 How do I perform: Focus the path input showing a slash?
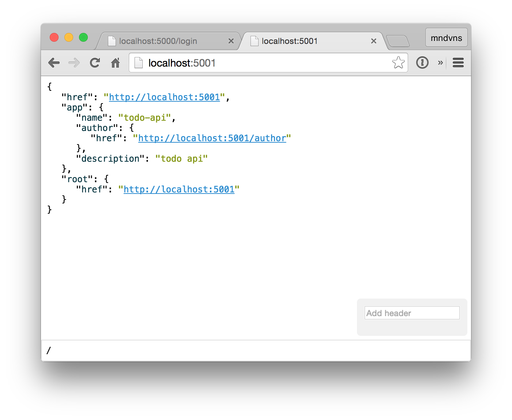click(x=256, y=350)
